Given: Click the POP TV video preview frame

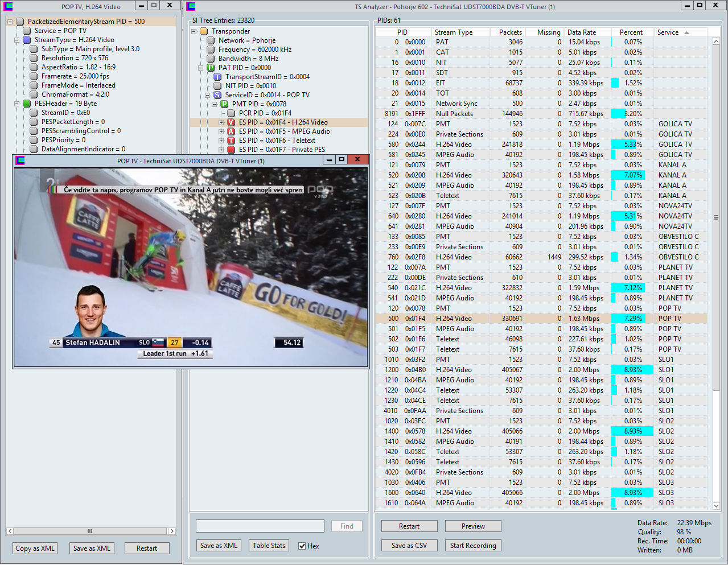Looking at the screenshot, I should [x=191, y=267].
